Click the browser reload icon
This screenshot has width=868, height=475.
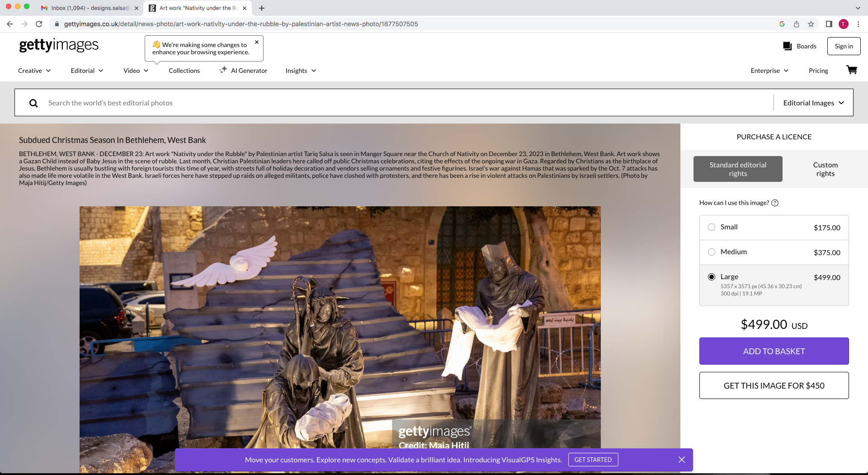click(x=39, y=24)
